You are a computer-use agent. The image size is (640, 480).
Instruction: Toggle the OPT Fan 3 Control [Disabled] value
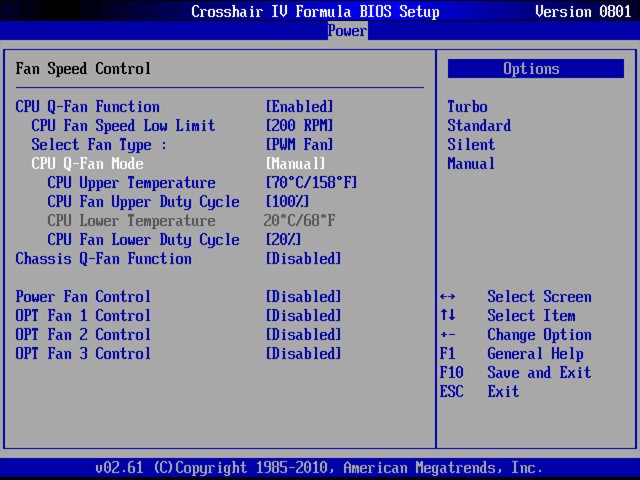[x=303, y=354]
